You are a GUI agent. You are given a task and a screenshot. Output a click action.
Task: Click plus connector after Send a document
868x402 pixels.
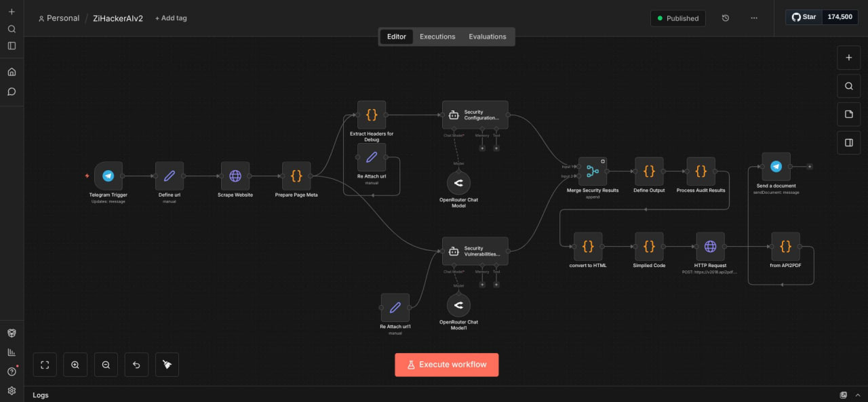click(809, 166)
